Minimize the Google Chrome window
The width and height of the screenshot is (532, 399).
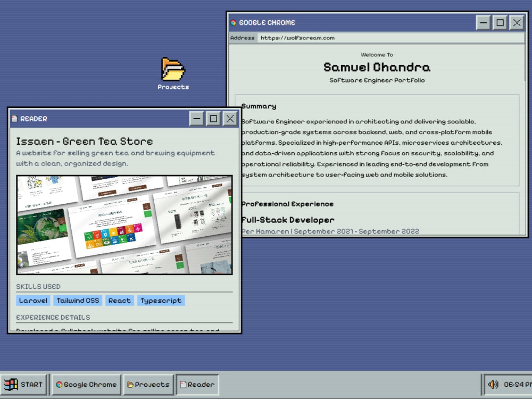(484, 23)
